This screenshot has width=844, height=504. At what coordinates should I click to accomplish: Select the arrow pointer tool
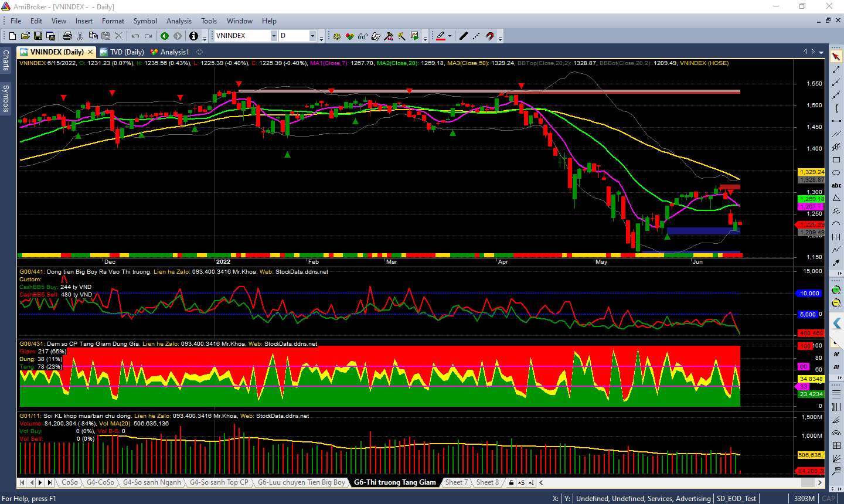836,57
